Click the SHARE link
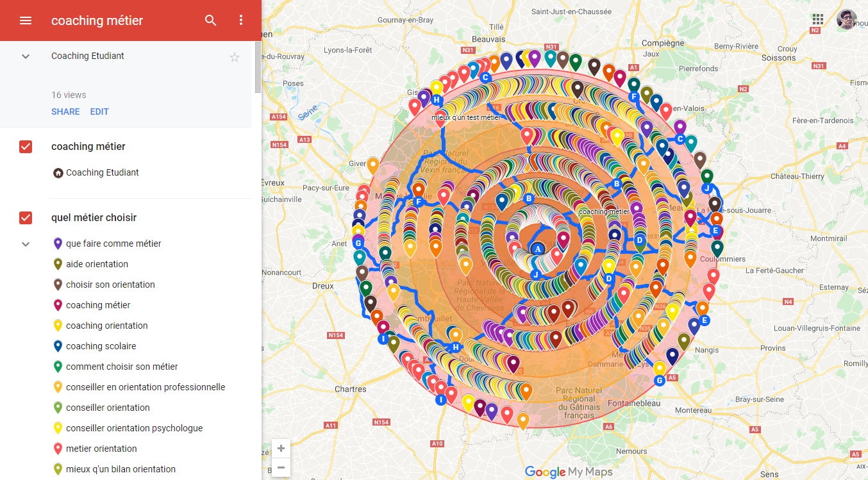The width and height of the screenshot is (868, 480). tap(65, 112)
